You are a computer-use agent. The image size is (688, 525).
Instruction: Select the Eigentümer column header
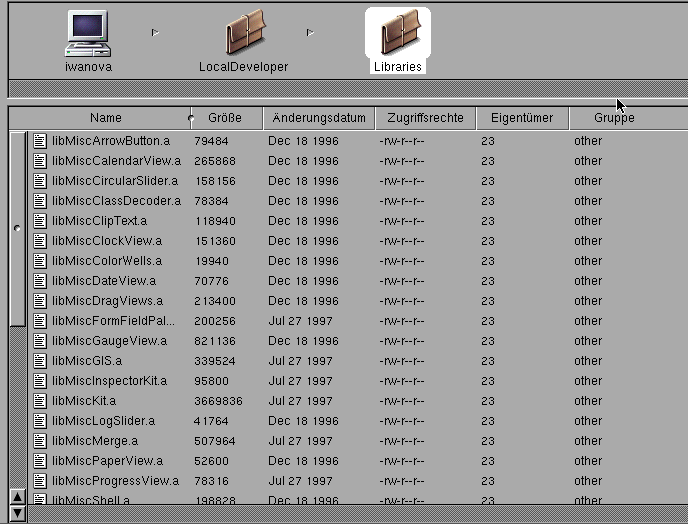[x=522, y=118]
